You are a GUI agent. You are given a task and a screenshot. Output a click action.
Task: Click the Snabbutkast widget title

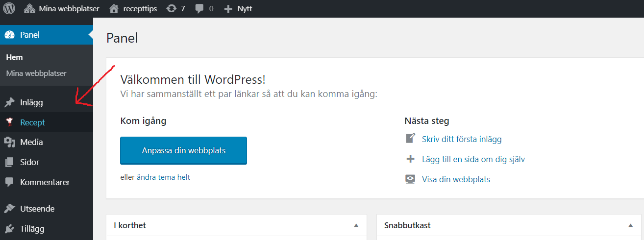point(407,225)
